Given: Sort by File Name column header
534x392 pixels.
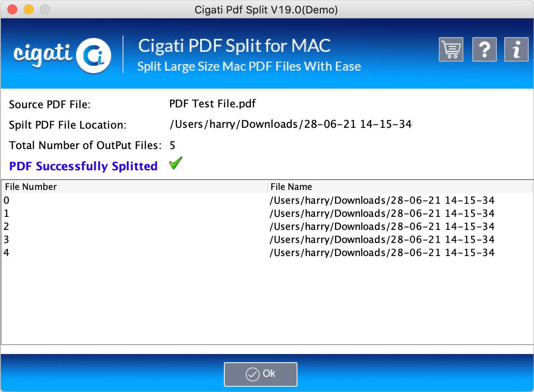Looking at the screenshot, I should point(400,187).
